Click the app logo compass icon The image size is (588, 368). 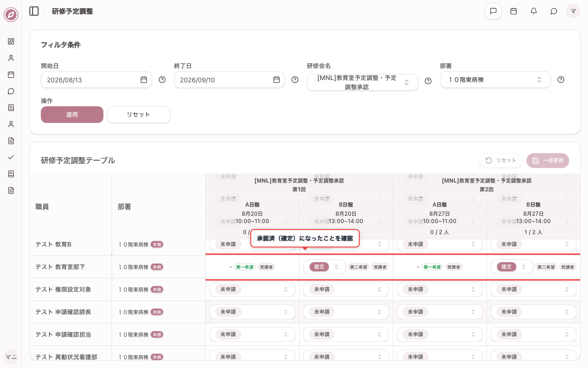11,15
